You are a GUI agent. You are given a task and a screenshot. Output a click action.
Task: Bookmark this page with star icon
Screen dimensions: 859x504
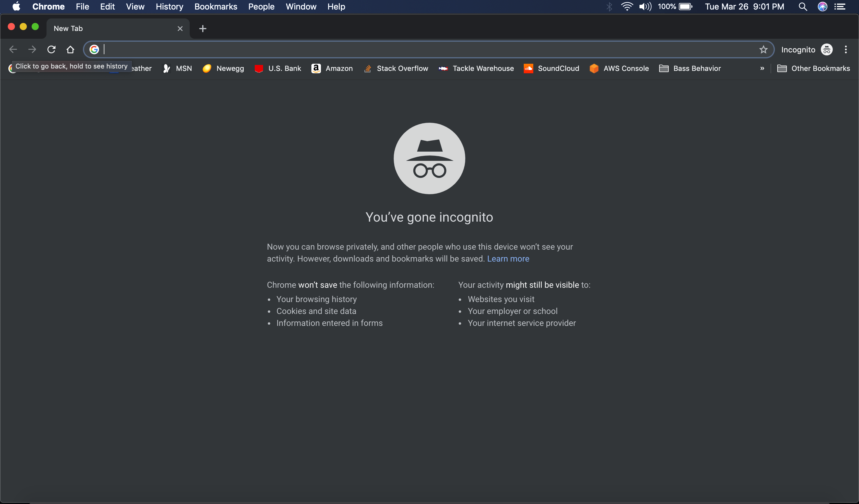763,50
